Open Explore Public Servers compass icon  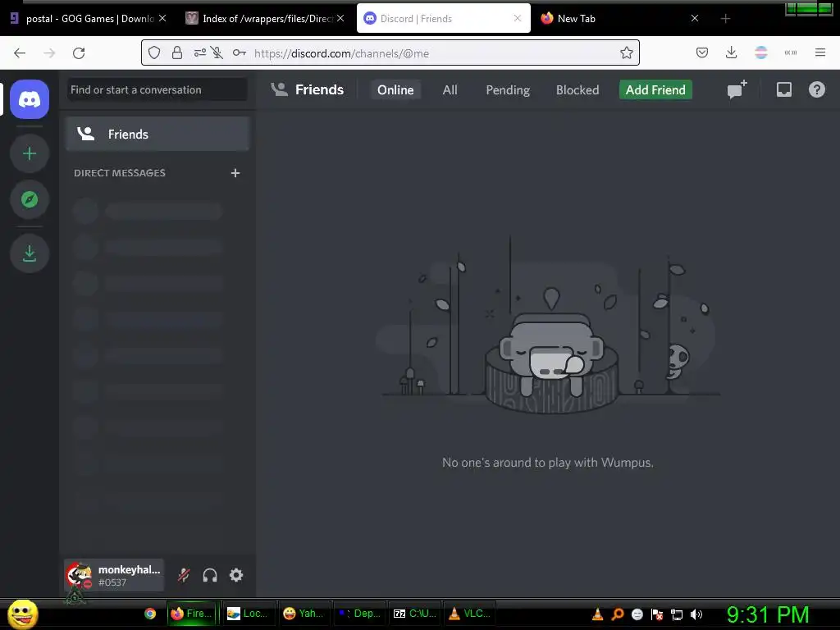click(30, 199)
